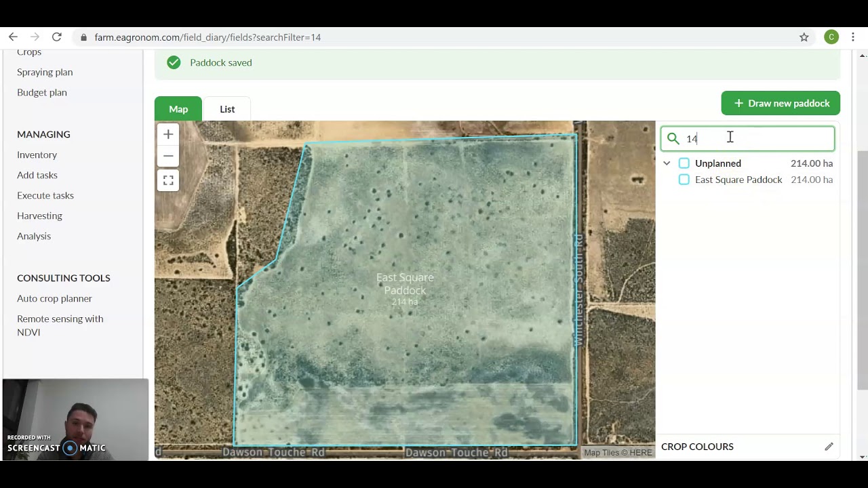Click the paddock search field
Screen dimensions: 868x488
[748, 139]
